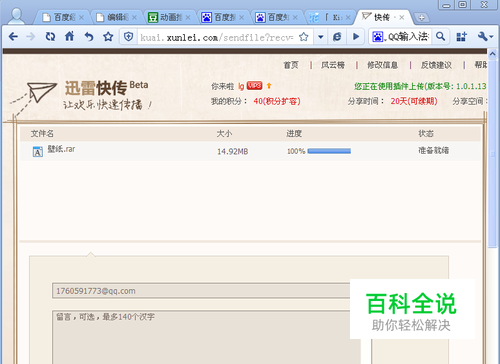Select the 壁纸.rar file name
The image size is (500, 364).
[61, 149]
